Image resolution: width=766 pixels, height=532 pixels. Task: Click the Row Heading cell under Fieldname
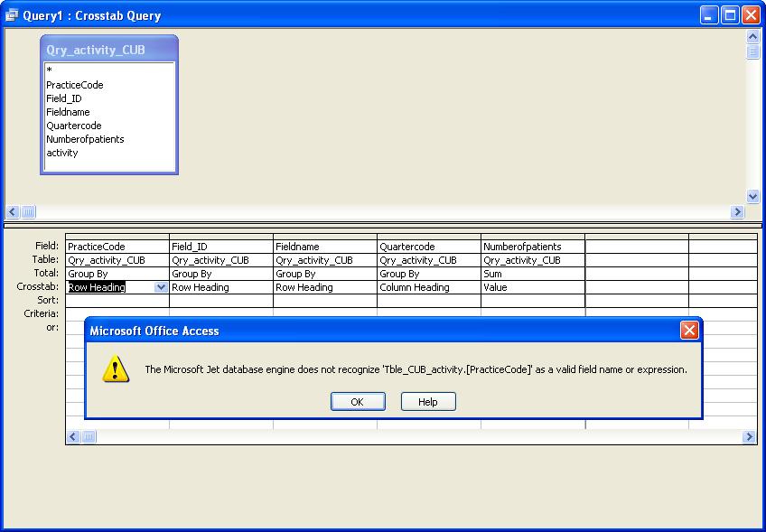[325, 287]
